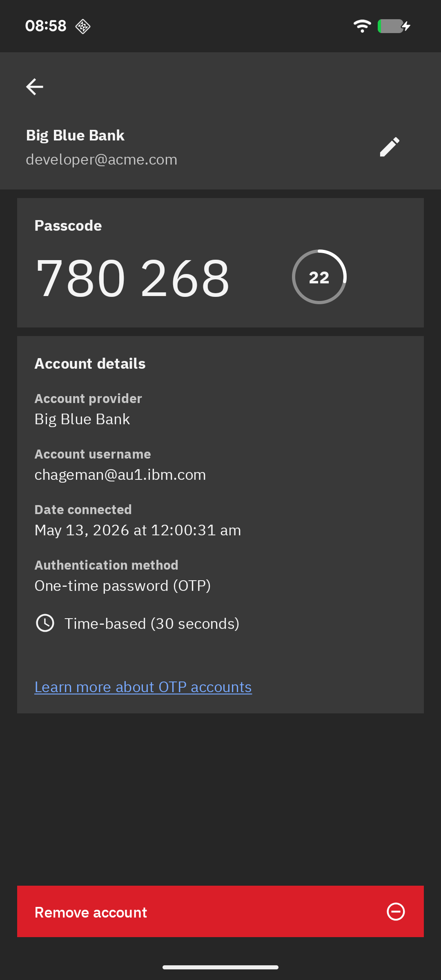
Task: Tap the Account details heading
Action: click(90, 363)
